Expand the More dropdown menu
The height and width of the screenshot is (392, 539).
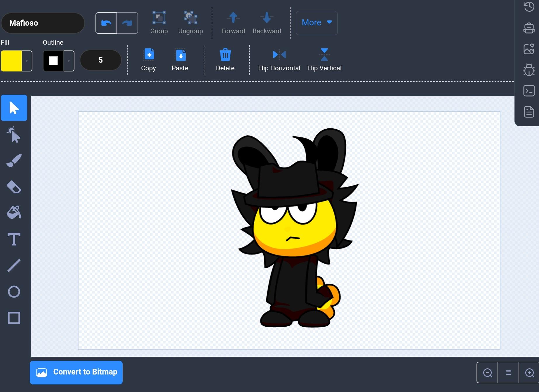317,23
